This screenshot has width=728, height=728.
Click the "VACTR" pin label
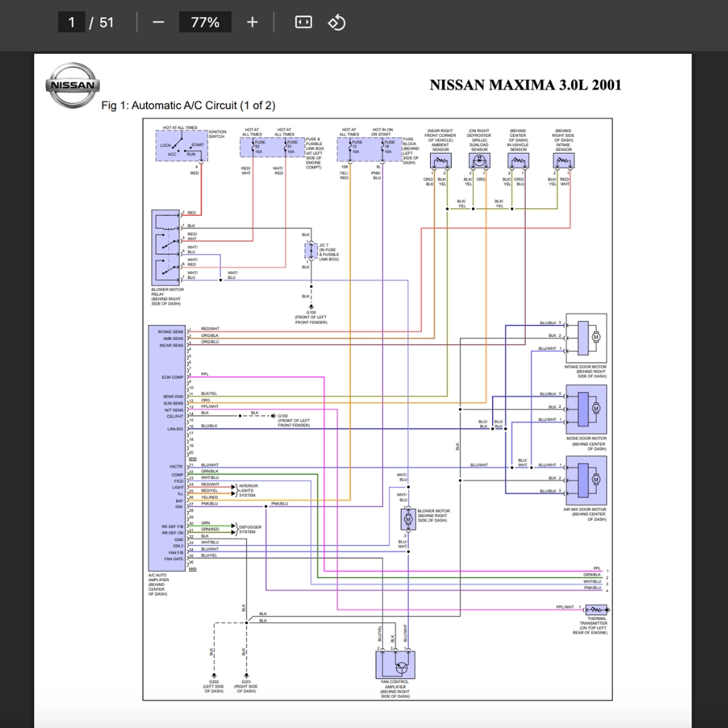176,466
